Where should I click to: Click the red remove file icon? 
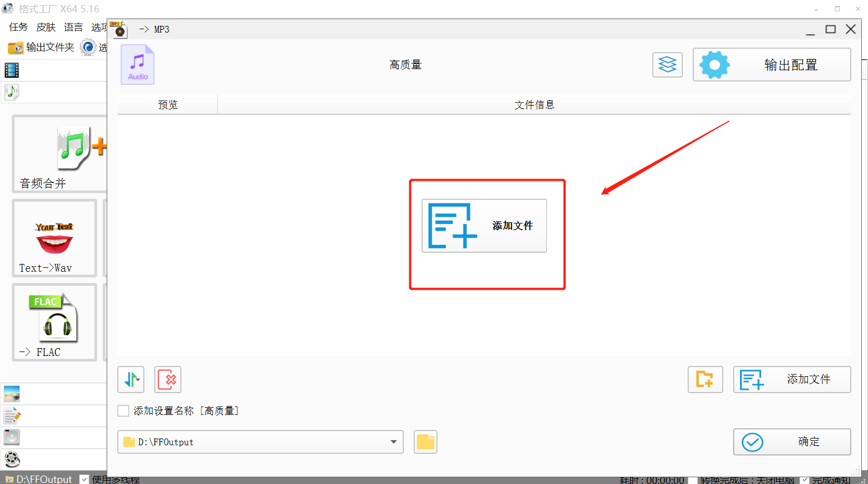tap(168, 380)
